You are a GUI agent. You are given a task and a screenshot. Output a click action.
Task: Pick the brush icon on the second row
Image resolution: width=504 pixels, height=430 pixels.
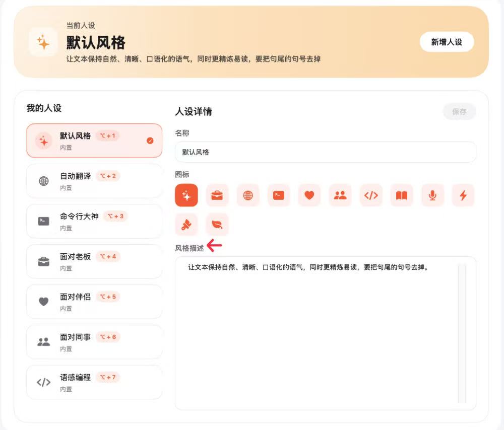(186, 225)
